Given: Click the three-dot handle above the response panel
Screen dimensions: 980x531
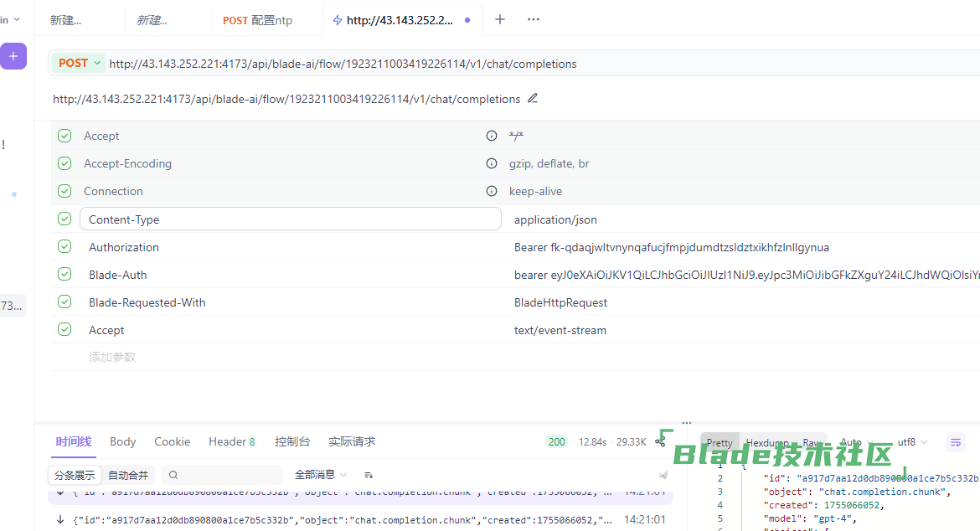Looking at the screenshot, I should coord(687,423).
